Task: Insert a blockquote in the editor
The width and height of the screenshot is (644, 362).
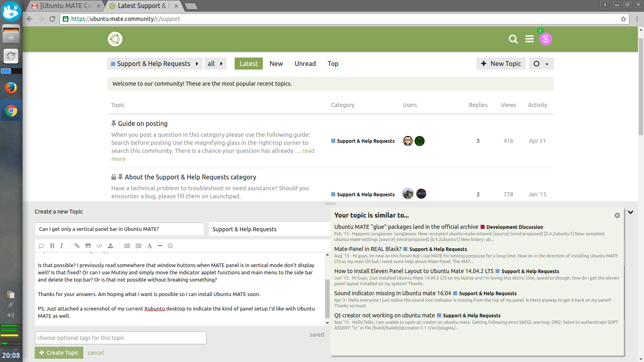Action: (x=88, y=246)
